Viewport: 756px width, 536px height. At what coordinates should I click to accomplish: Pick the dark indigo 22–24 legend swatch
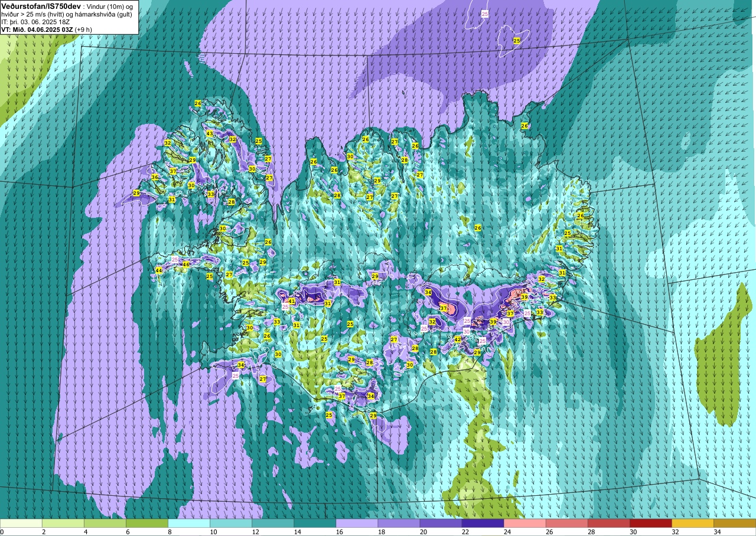click(x=483, y=523)
